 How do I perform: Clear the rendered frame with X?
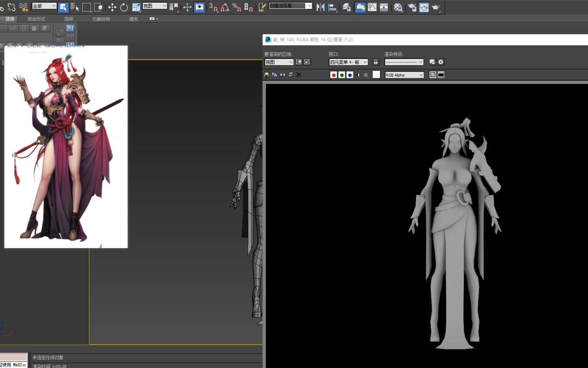299,75
